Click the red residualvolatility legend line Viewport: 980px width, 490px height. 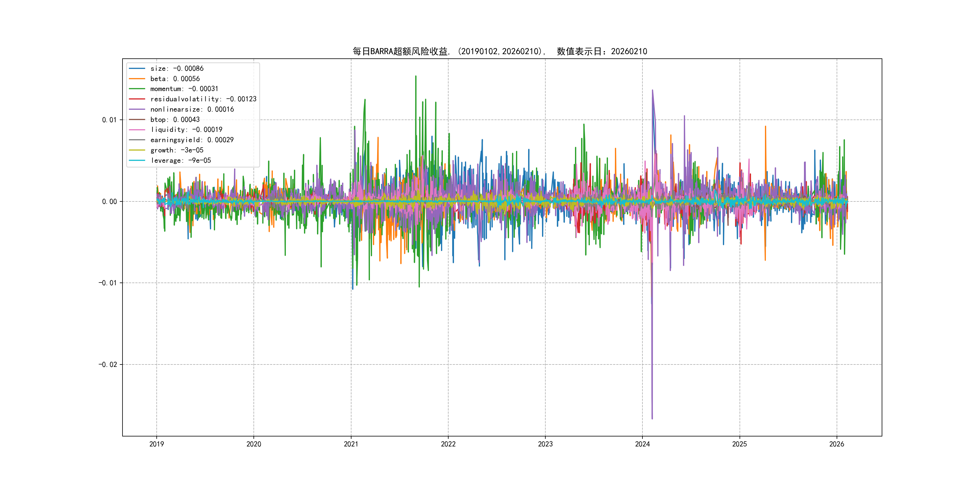tap(137, 99)
